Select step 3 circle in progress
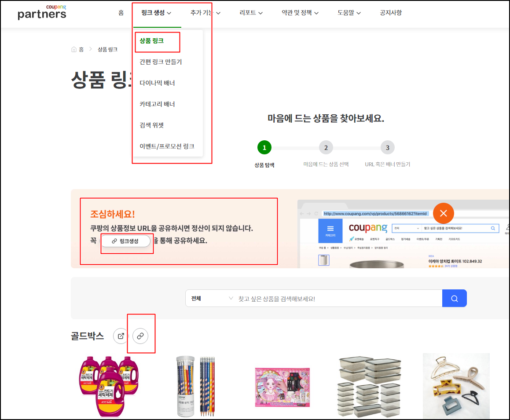This screenshot has width=510, height=420. pos(387,148)
